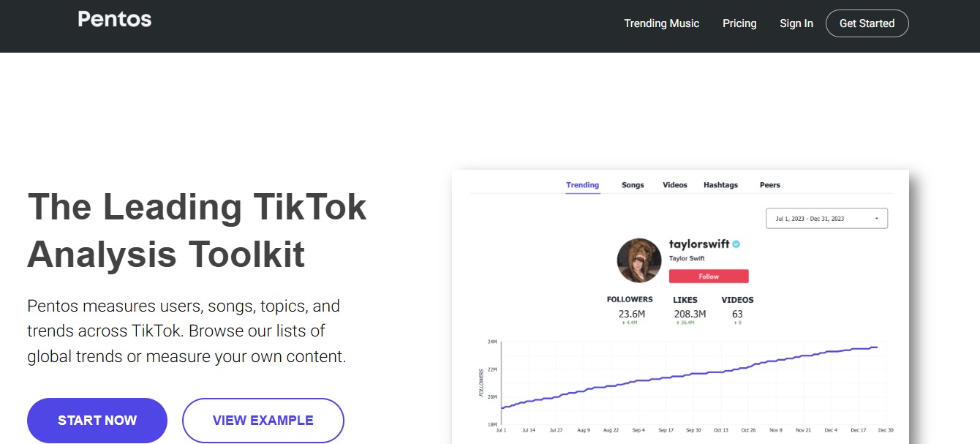Switch to the Videos tab
980x444 pixels.
point(674,184)
